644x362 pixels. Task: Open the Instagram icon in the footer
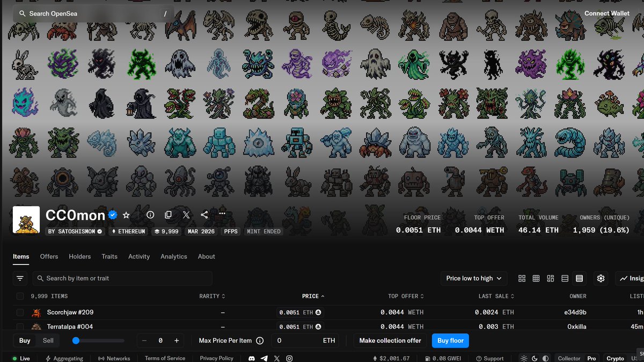(x=289, y=358)
